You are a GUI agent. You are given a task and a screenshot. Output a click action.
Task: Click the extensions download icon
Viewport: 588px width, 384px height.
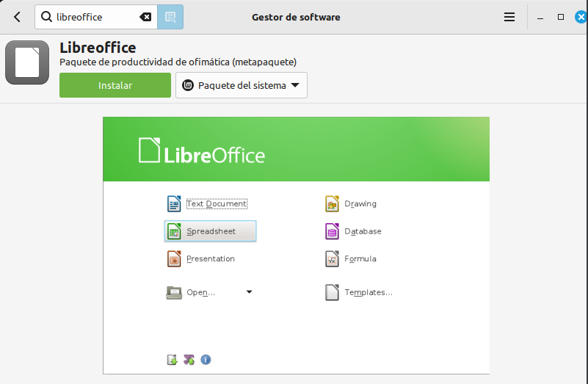[x=189, y=360]
